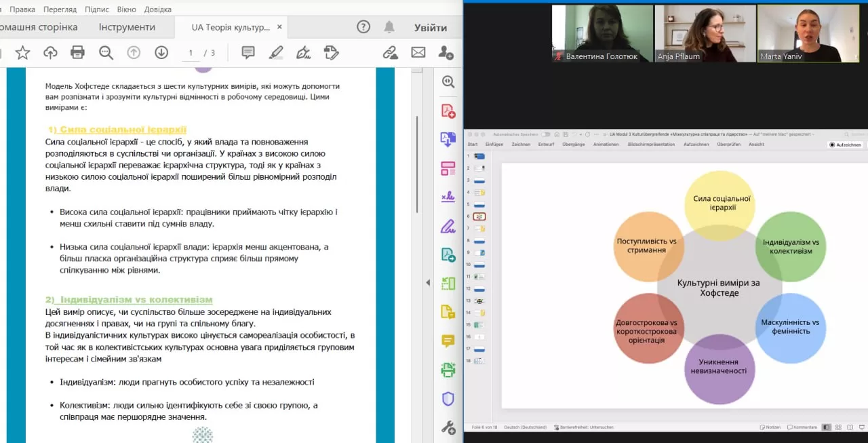
Task: Send the file by email envelope icon
Action: tap(418, 52)
